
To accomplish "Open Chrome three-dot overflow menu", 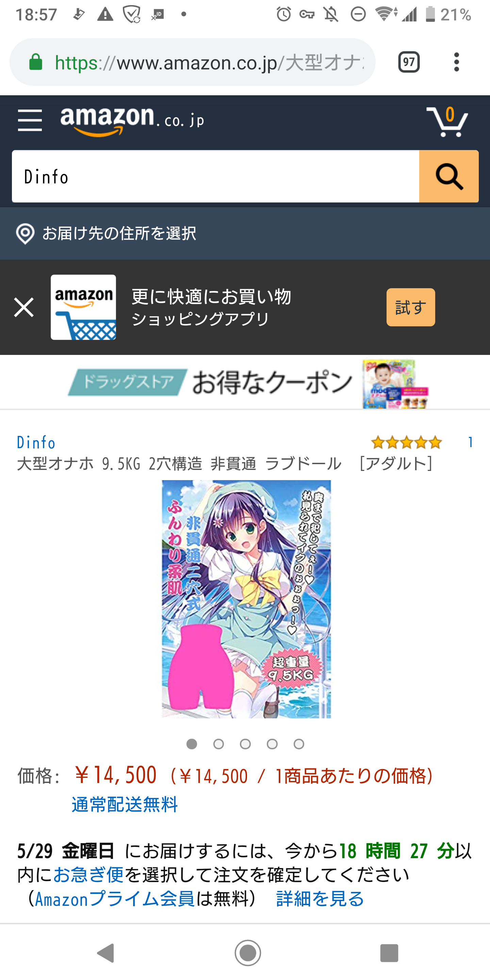I will point(457,62).
